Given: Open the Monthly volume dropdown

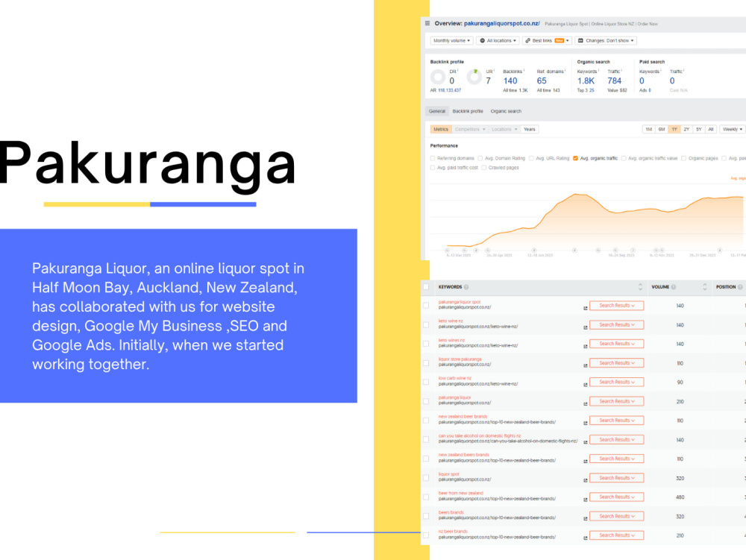Looking at the screenshot, I should (451, 41).
